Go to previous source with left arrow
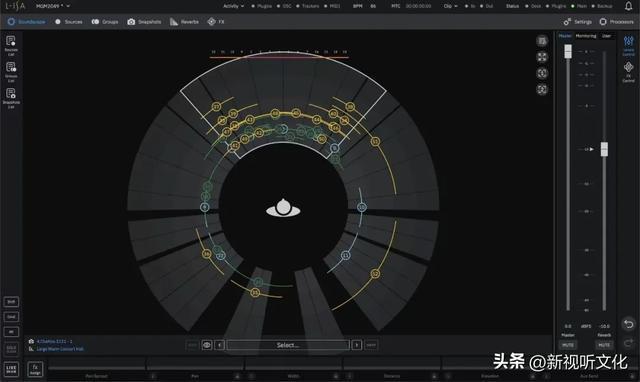640x382 pixels. click(219, 345)
